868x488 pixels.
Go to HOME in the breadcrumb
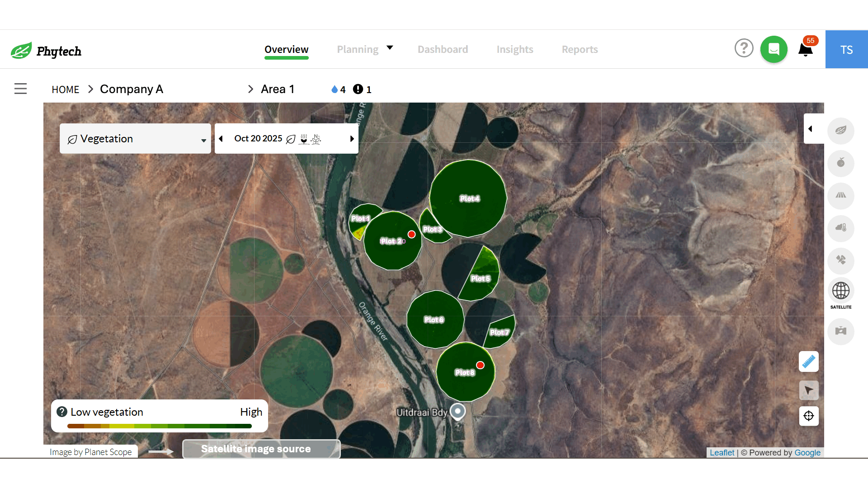pos(65,89)
